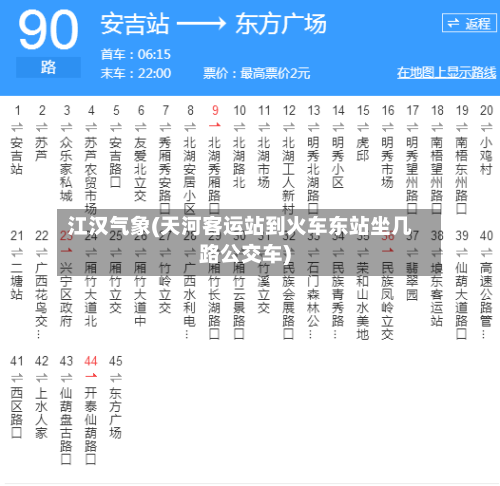500x486 pixels.
Task: Select stop 厢竹大道北
Action: tap(91, 294)
